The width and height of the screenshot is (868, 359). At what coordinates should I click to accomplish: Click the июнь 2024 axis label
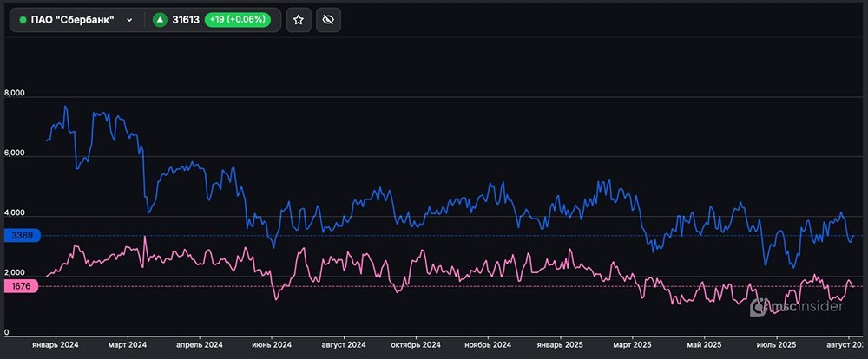272,344
